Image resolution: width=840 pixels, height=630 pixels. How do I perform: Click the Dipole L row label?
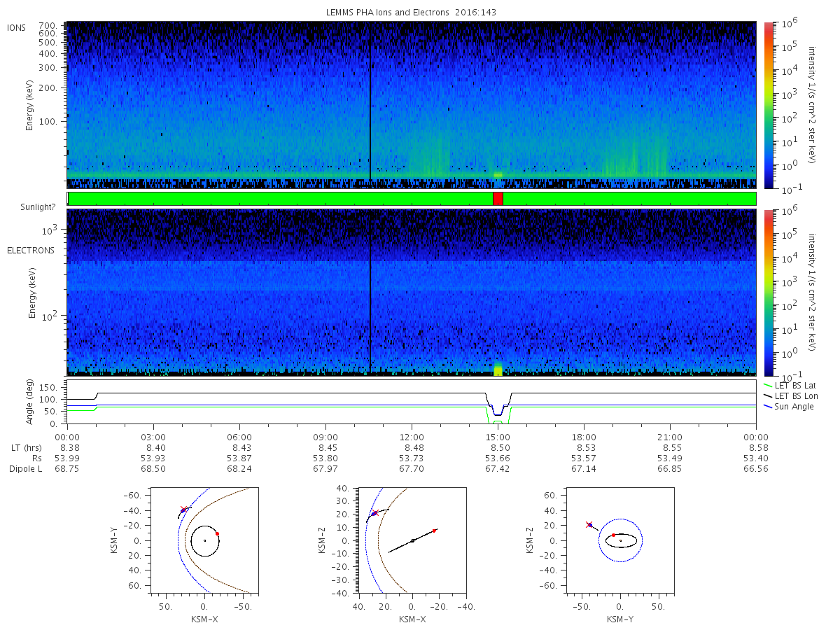[25, 469]
